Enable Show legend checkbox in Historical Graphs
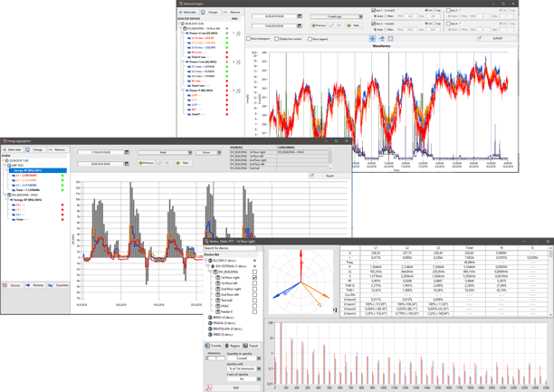The width and height of the screenshot is (554, 392). pos(310,39)
